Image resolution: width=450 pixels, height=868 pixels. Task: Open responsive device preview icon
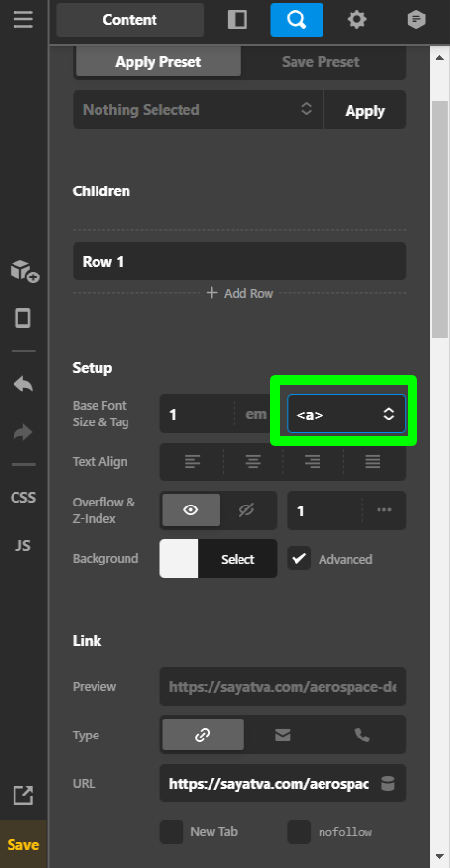pos(23,318)
